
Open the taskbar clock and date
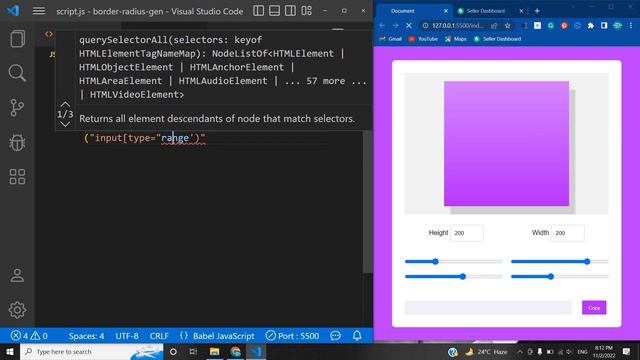click(x=604, y=351)
